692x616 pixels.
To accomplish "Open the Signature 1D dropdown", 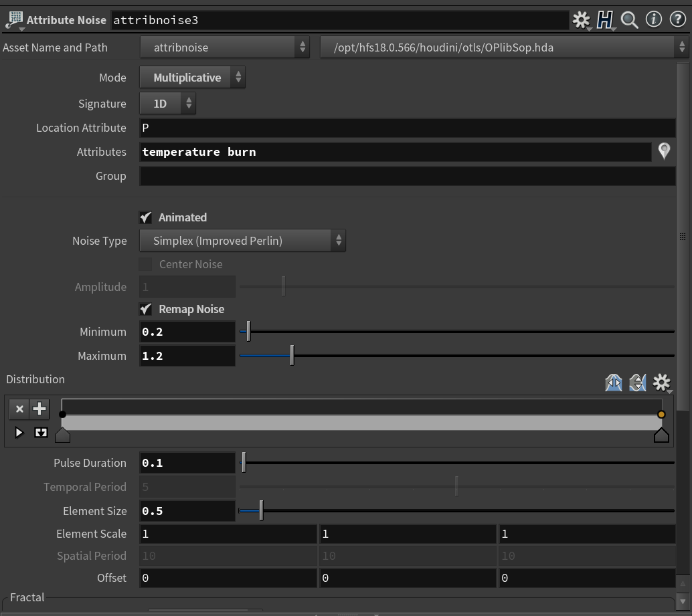I will click(168, 104).
